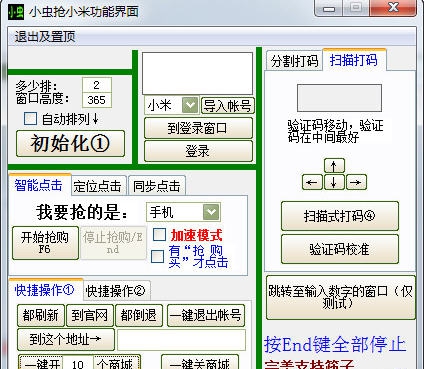Click the 跳转至输入数字的窗口 button
This screenshot has width=424, height=369.
(341, 297)
